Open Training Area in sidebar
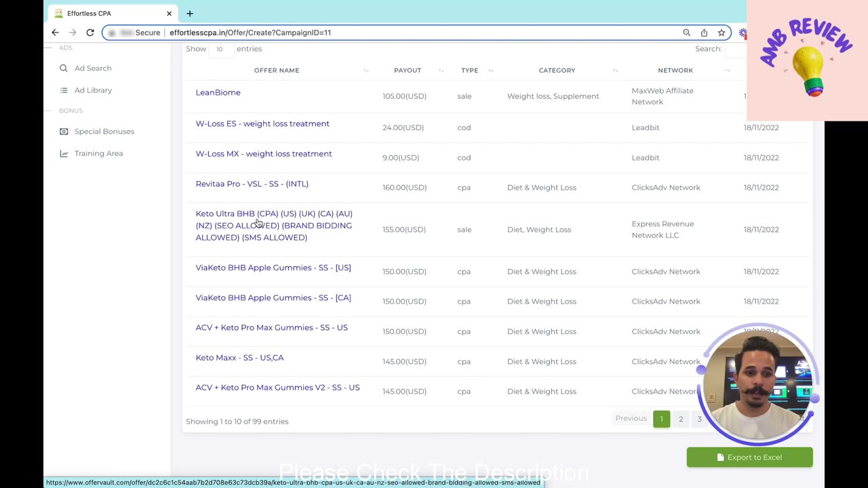The width and height of the screenshot is (868, 488). pos(98,153)
